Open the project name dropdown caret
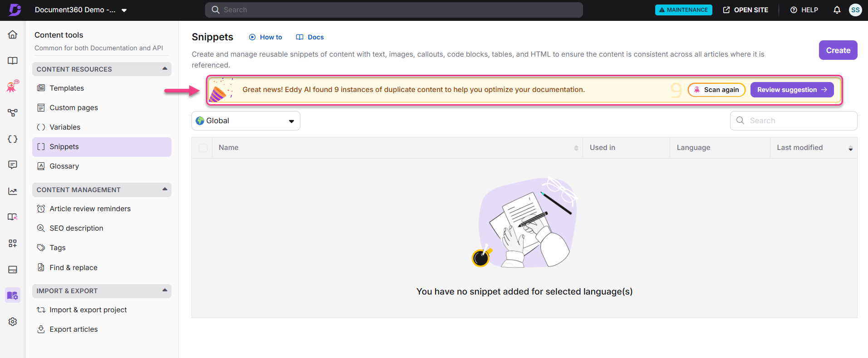This screenshot has width=868, height=358. click(x=124, y=10)
